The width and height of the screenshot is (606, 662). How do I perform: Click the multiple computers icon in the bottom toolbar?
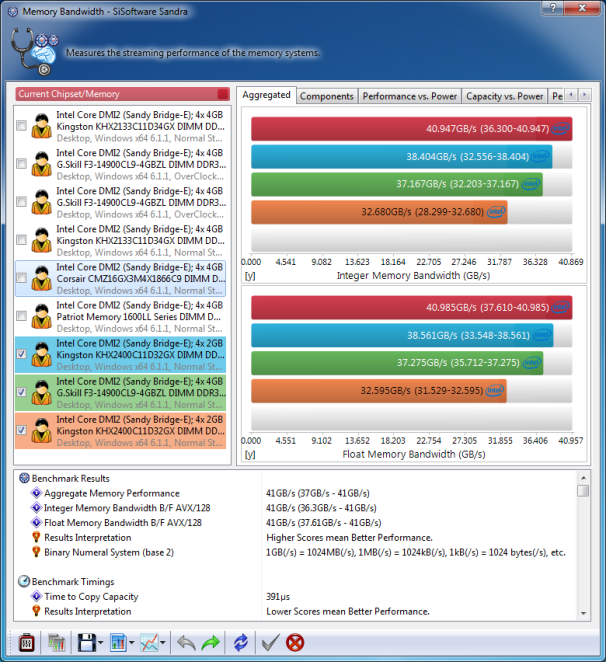[x=56, y=643]
